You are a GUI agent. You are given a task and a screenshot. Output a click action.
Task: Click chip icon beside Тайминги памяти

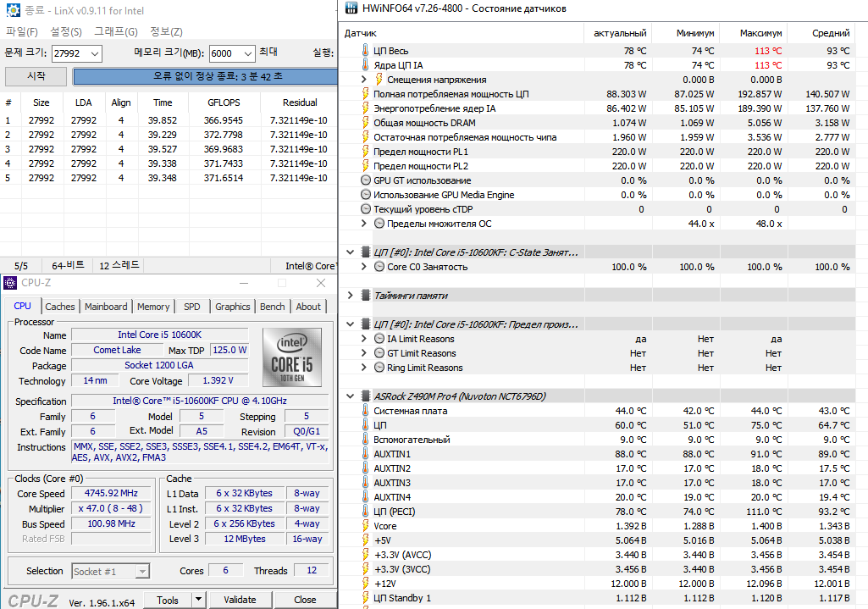click(365, 295)
